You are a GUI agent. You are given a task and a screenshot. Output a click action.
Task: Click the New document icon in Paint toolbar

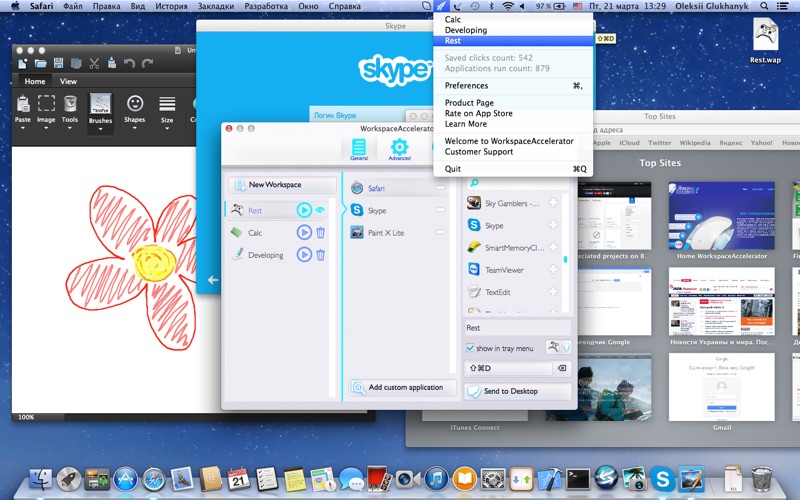coord(22,64)
